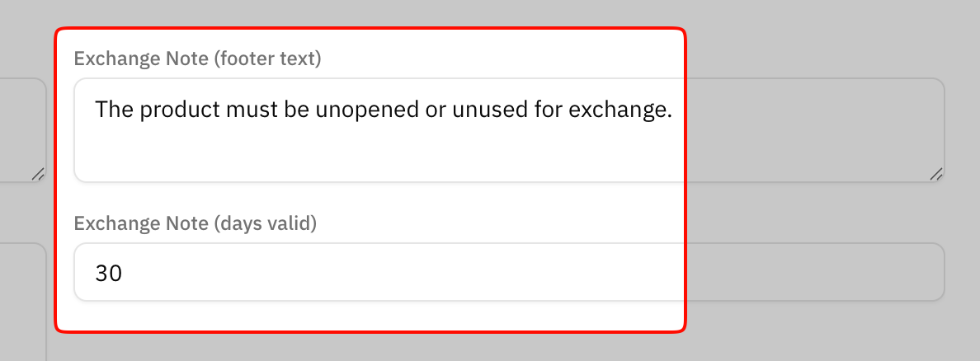The width and height of the screenshot is (980, 361).
Task: Click the "Exchange Note (footer text)" label
Action: click(x=197, y=59)
